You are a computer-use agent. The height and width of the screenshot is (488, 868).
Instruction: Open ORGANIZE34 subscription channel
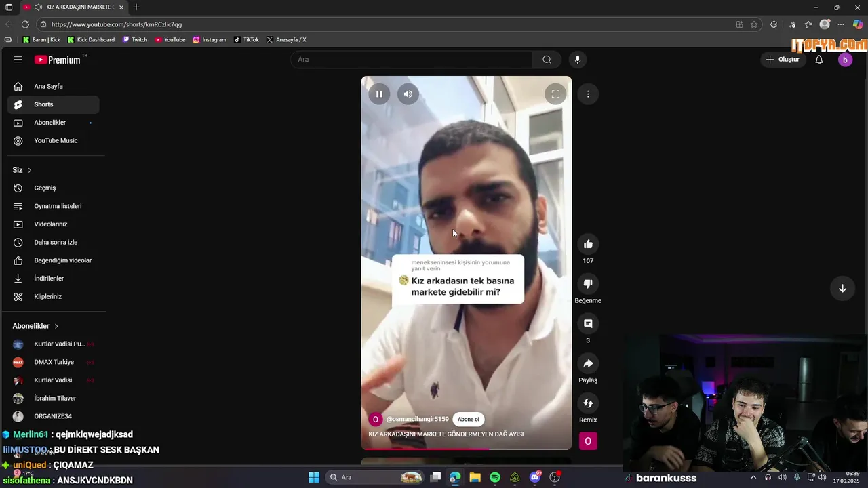[x=54, y=416]
